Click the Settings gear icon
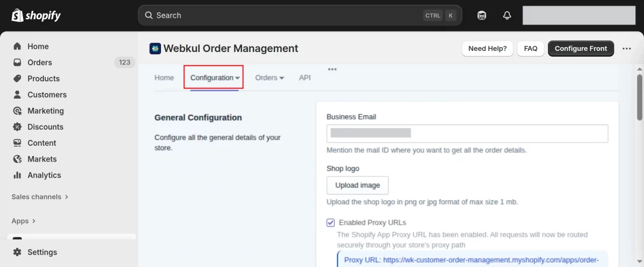Screen dimensions: 644x267 (17, 252)
